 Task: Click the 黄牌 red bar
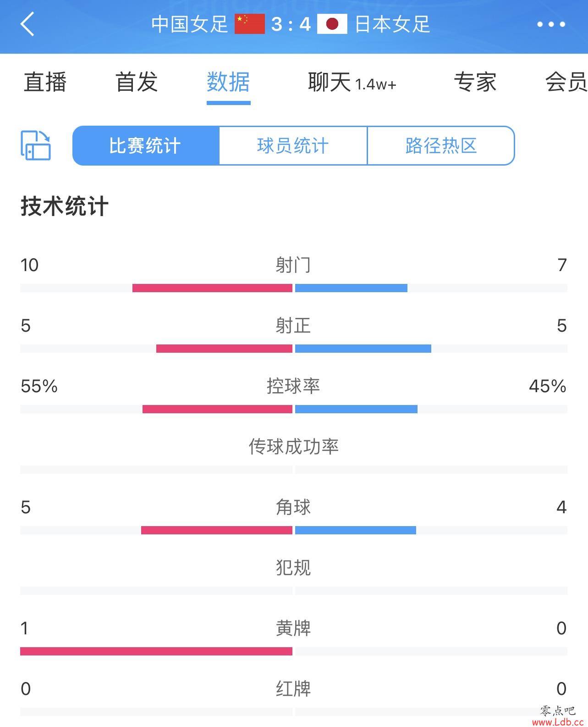click(x=156, y=651)
